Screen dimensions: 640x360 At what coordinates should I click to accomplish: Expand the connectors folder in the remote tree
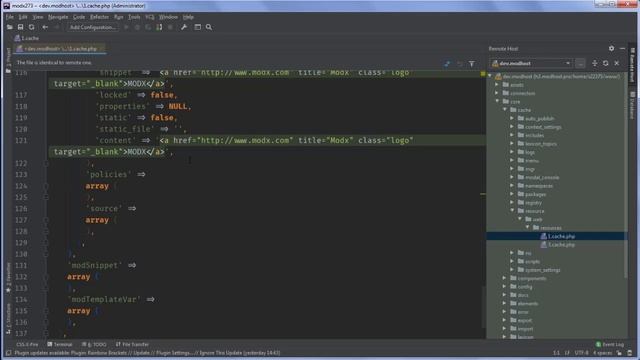click(497, 93)
